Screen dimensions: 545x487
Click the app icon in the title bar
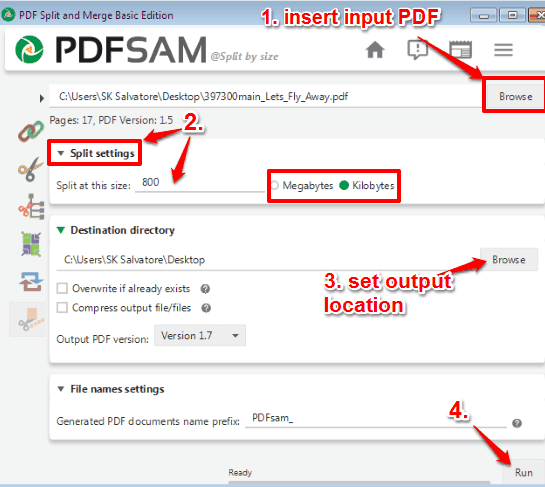[8, 15]
